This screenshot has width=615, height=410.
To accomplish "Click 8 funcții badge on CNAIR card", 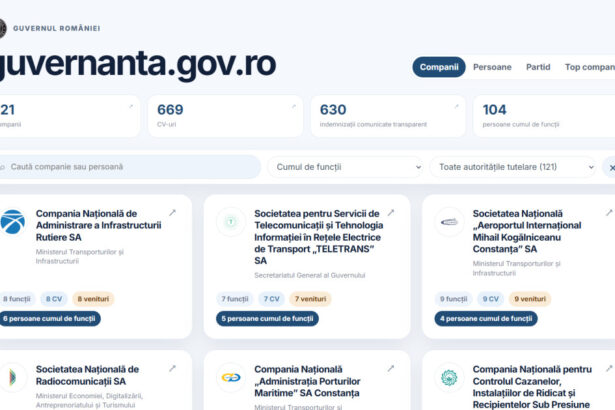I will click(17, 299).
